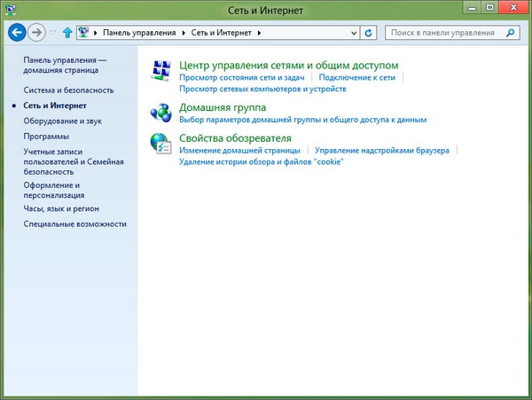The height and width of the screenshot is (400, 532).
Task: Click the Домашняя группа globe icon
Action: tap(161, 113)
